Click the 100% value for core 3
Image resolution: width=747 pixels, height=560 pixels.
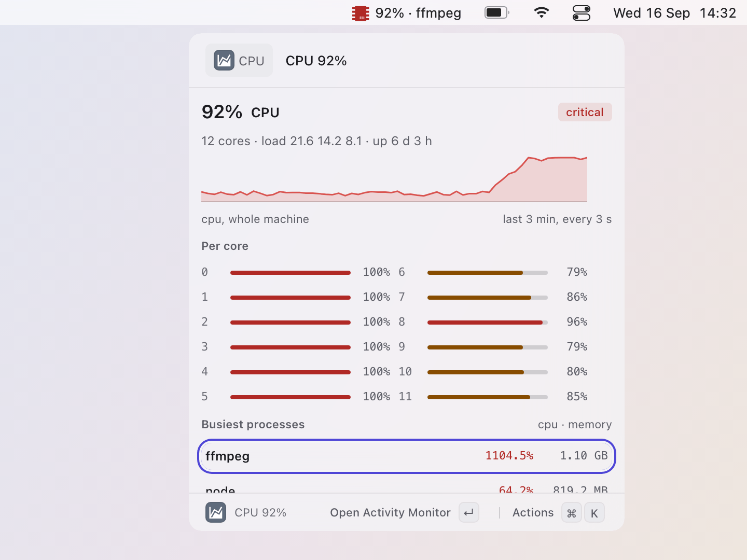(377, 347)
